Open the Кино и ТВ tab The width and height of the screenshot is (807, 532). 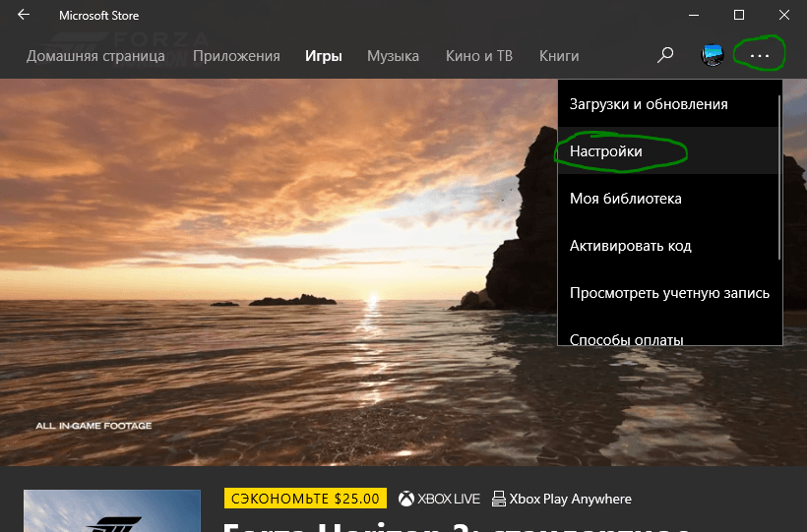(x=479, y=56)
